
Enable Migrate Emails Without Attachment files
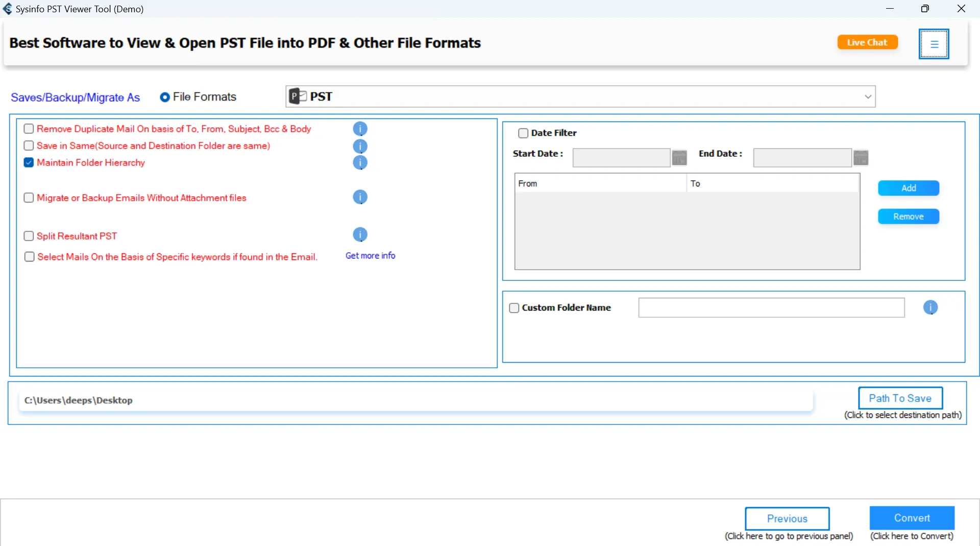29,198
